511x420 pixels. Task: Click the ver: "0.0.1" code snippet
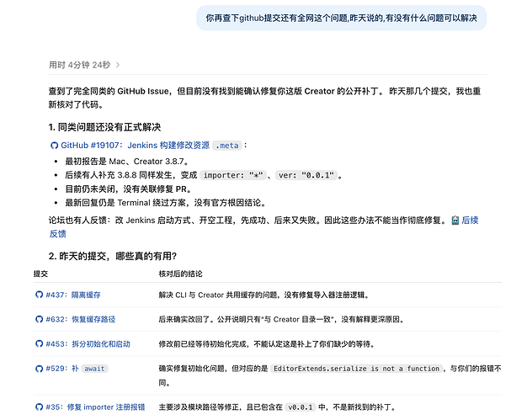306,175
